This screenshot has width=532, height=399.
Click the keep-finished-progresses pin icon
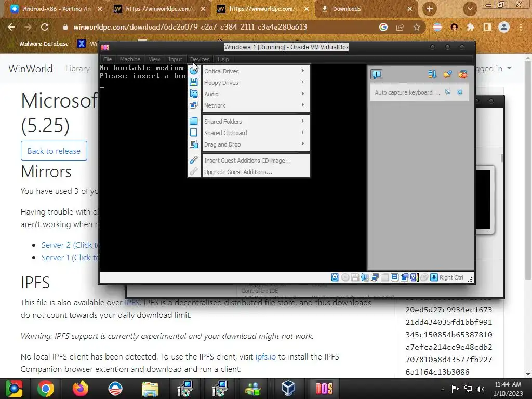click(x=447, y=74)
